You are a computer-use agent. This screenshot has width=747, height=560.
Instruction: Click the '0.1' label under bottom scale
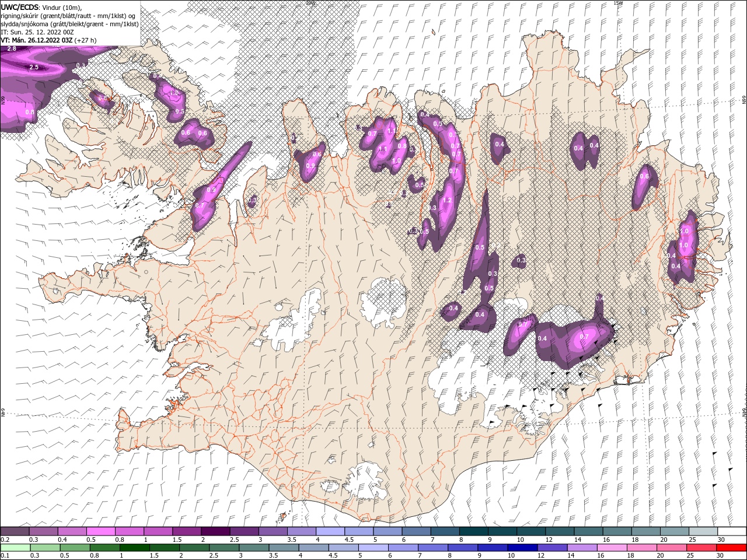[5, 556]
